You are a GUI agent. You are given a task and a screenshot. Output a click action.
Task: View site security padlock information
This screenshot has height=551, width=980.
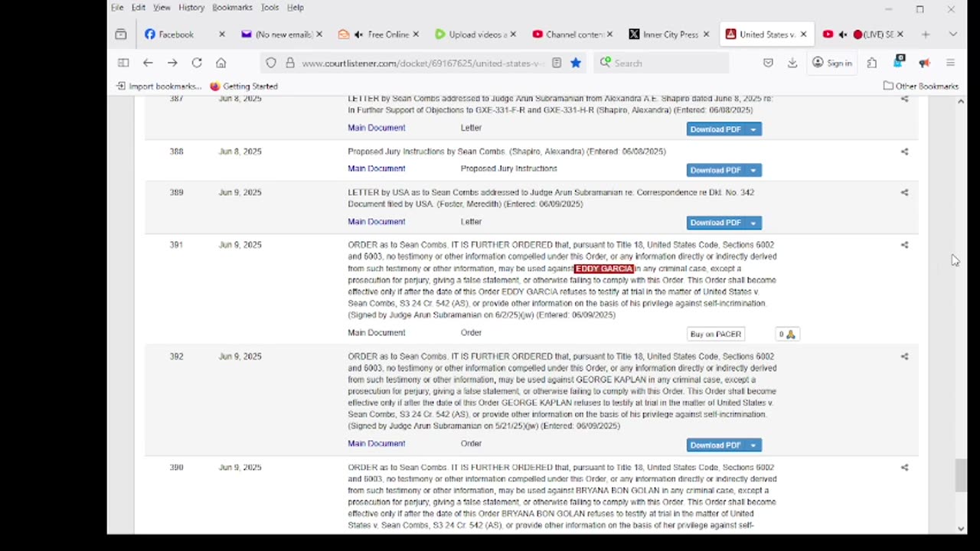(290, 63)
